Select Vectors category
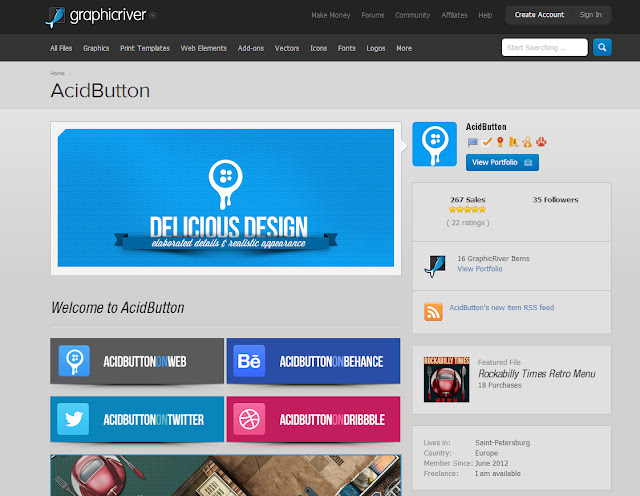This screenshot has width=640, height=496. (287, 48)
